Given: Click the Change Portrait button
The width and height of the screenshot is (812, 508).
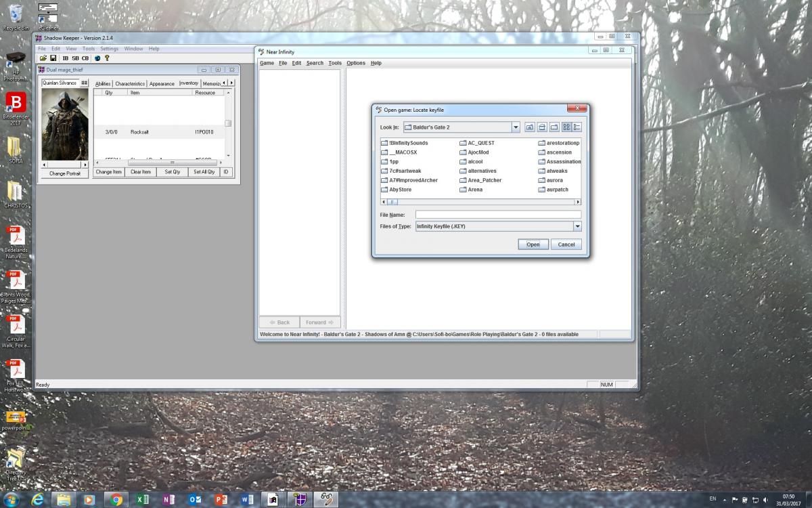Looking at the screenshot, I should (x=65, y=173).
